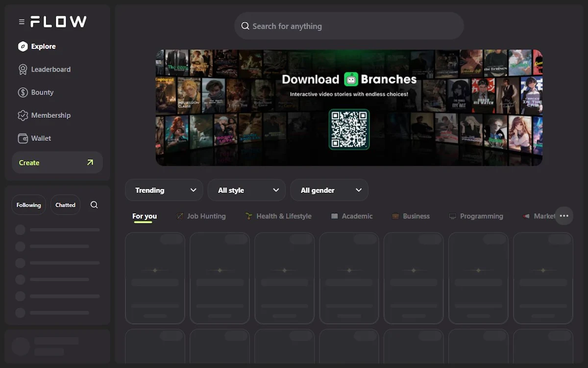The image size is (588, 368).
Task: Show the Following list
Action: [x=29, y=205]
